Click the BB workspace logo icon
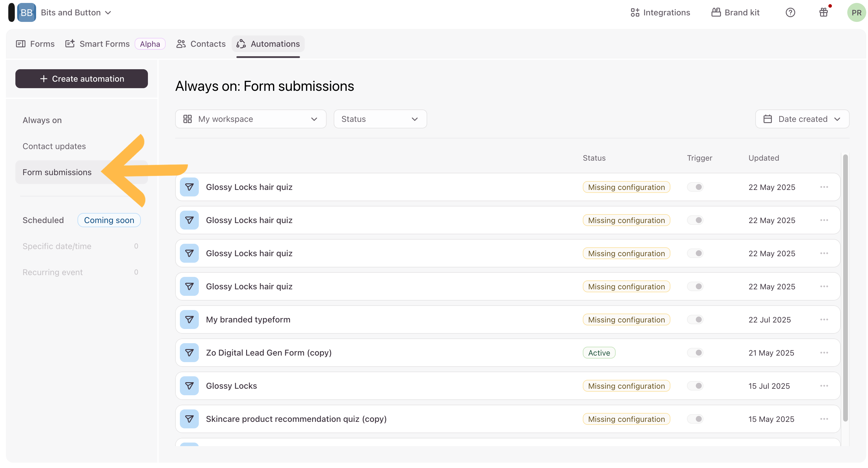The width and height of the screenshot is (868, 468). (26, 12)
